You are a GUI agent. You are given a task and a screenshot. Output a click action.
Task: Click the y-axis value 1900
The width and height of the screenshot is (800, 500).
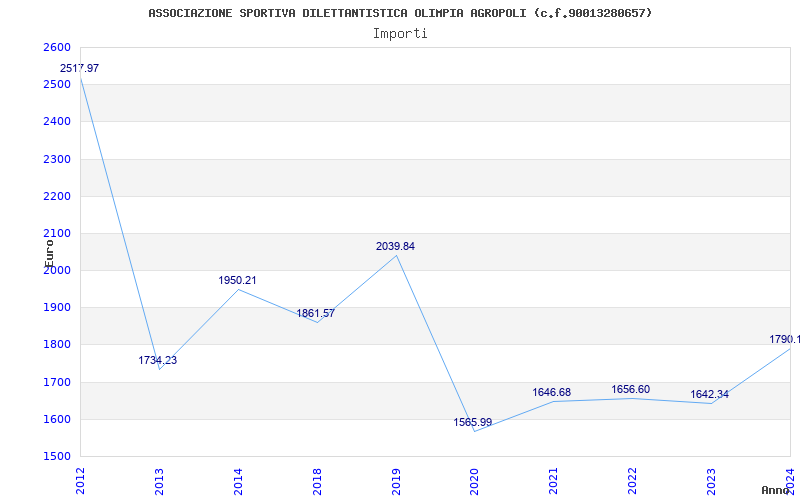point(57,308)
